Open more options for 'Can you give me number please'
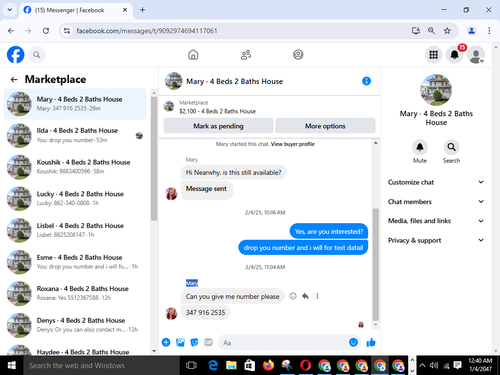 pos(317,296)
